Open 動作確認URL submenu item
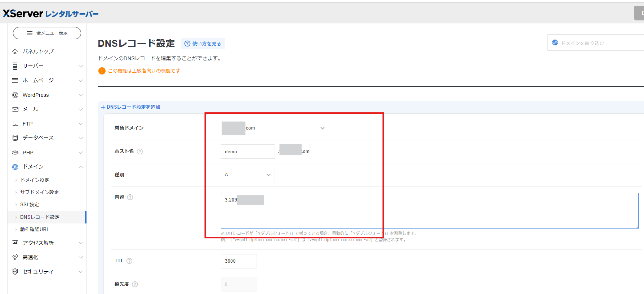644x294 pixels. [x=35, y=229]
